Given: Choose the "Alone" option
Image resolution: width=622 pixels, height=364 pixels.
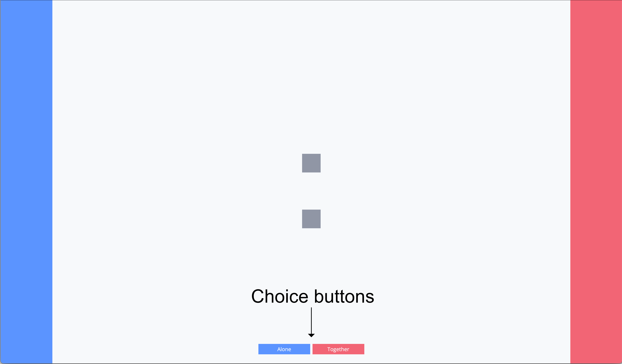Looking at the screenshot, I should tap(284, 349).
